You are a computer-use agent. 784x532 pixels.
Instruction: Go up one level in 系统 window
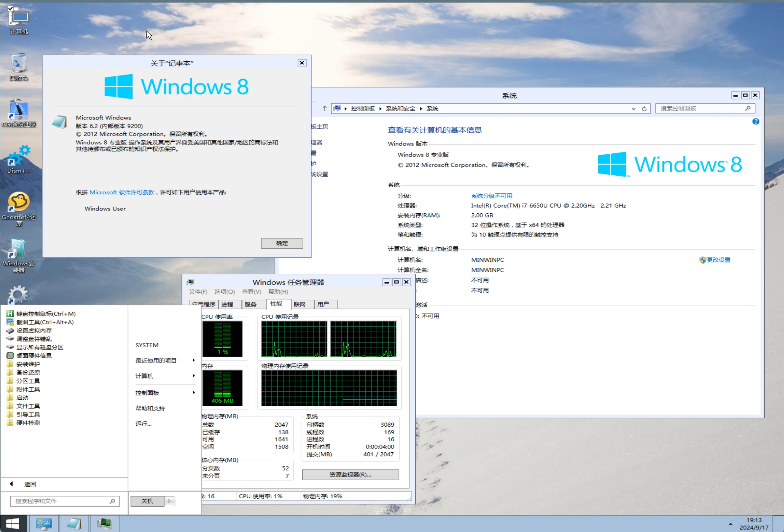pos(325,108)
